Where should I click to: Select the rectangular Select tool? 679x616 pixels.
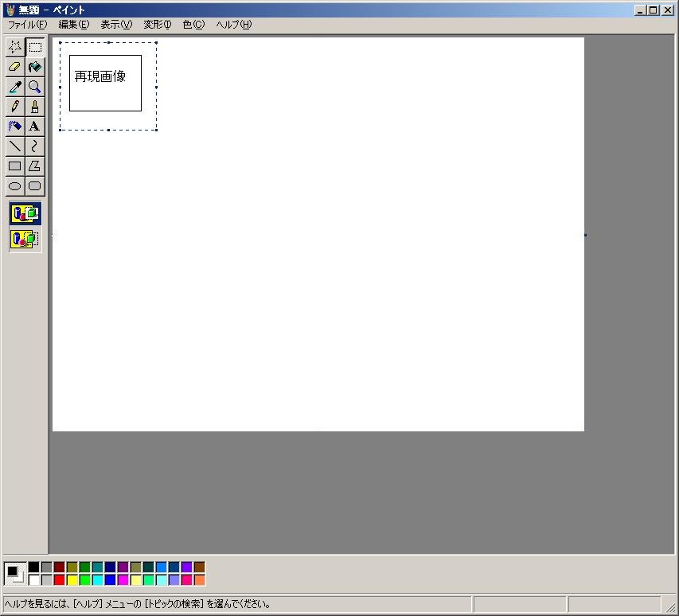(x=35, y=47)
